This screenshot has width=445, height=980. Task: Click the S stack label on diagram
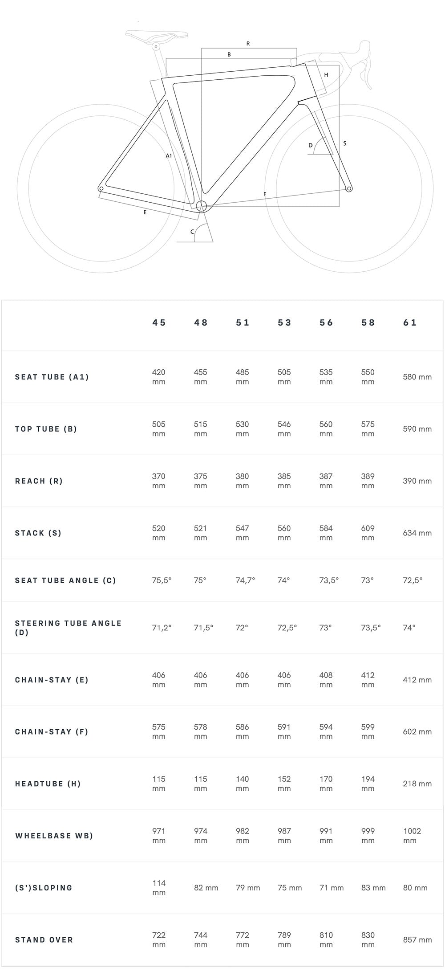click(x=345, y=143)
